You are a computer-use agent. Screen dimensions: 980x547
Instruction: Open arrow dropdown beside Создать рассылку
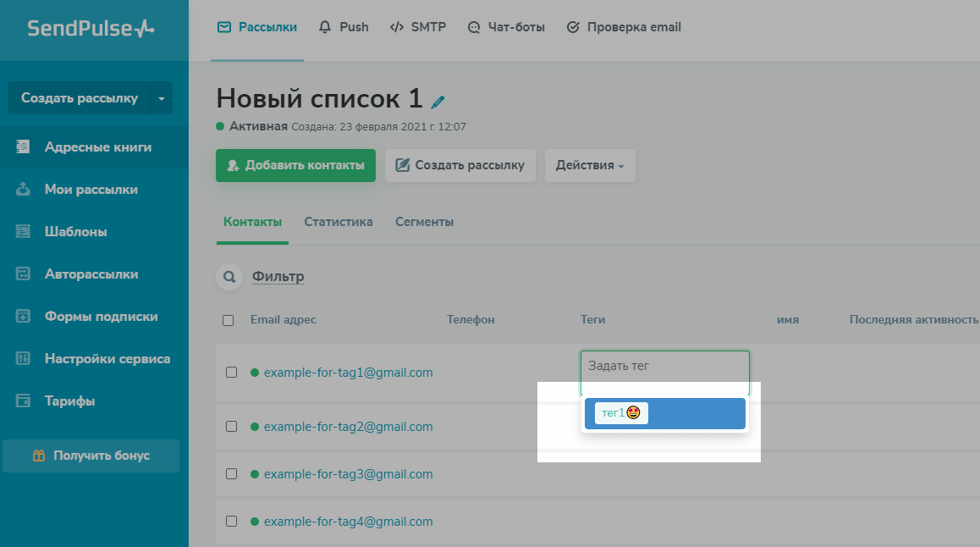point(162,98)
